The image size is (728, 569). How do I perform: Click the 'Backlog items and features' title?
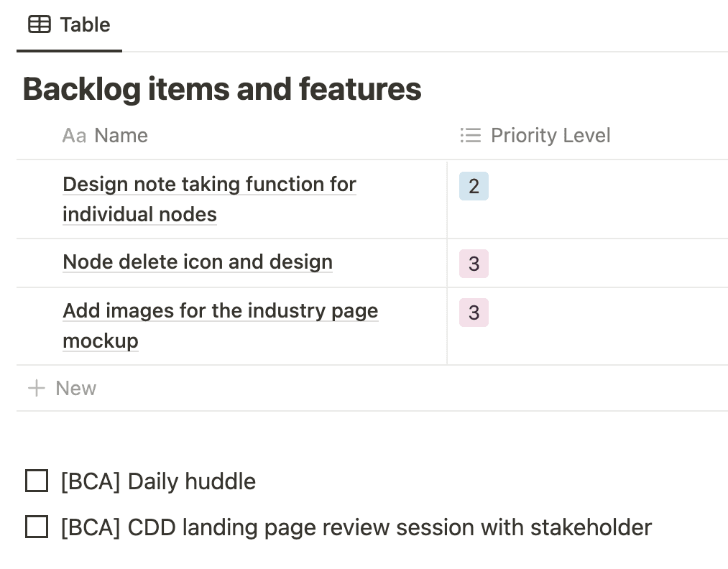[x=222, y=89]
